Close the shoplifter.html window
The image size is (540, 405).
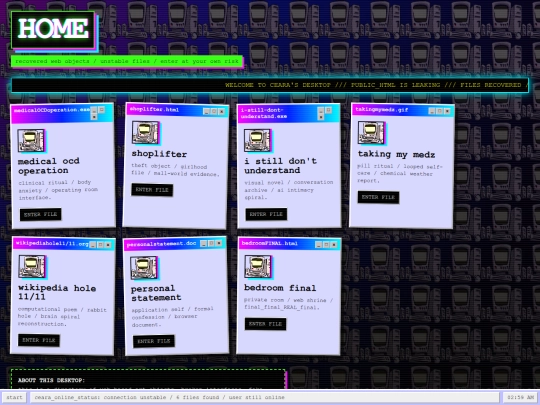point(221,112)
